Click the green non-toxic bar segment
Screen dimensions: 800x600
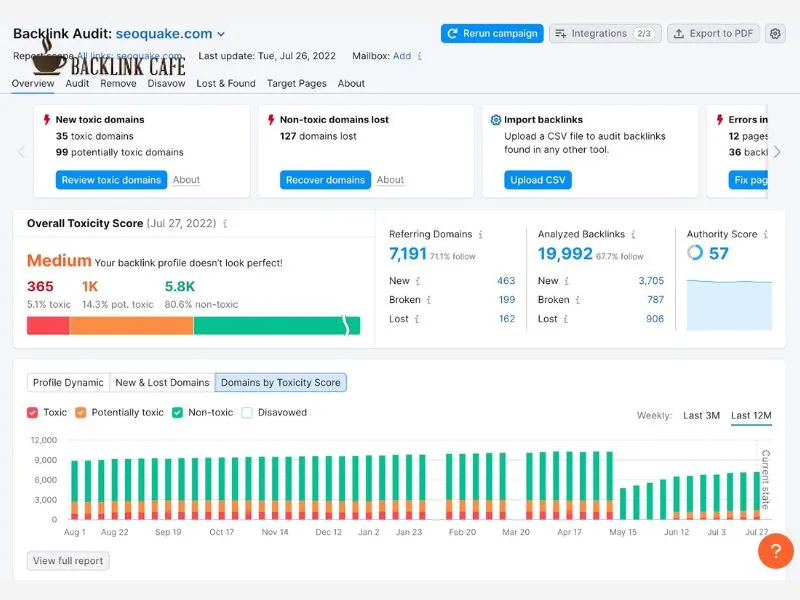277,326
